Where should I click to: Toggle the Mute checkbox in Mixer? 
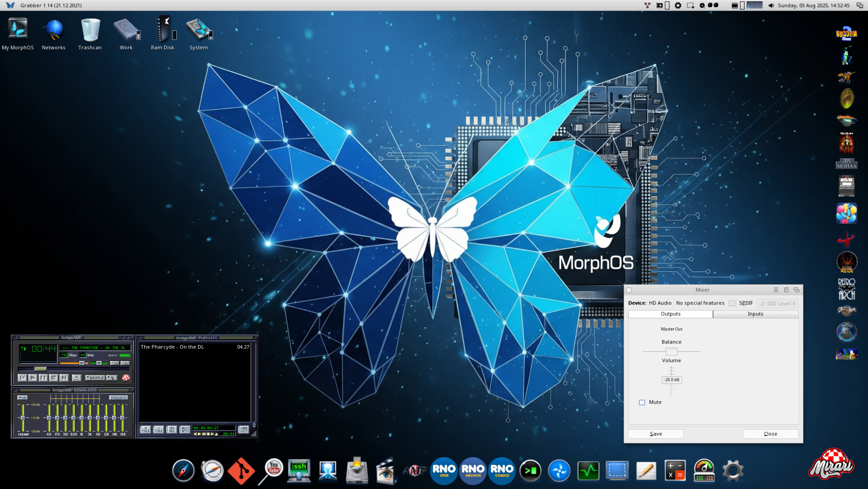click(x=642, y=402)
